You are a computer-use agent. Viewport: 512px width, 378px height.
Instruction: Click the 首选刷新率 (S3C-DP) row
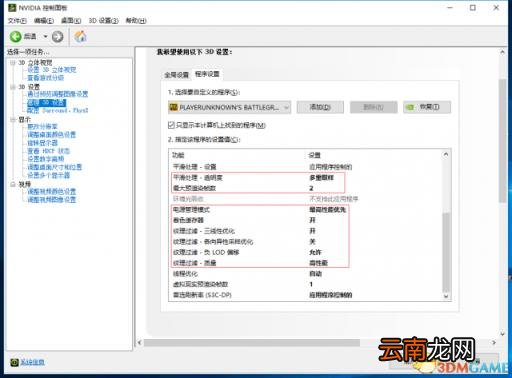point(305,295)
